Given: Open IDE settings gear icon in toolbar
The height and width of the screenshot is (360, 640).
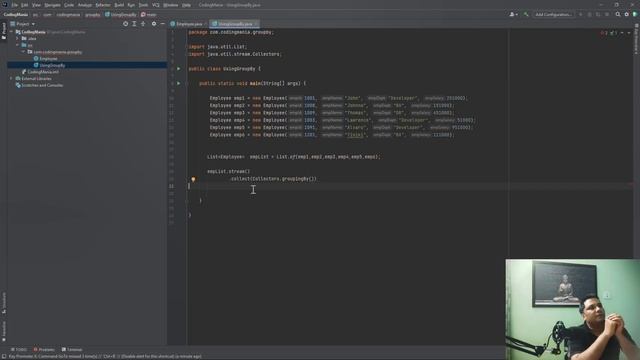Looking at the screenshot, I should 627,14.
